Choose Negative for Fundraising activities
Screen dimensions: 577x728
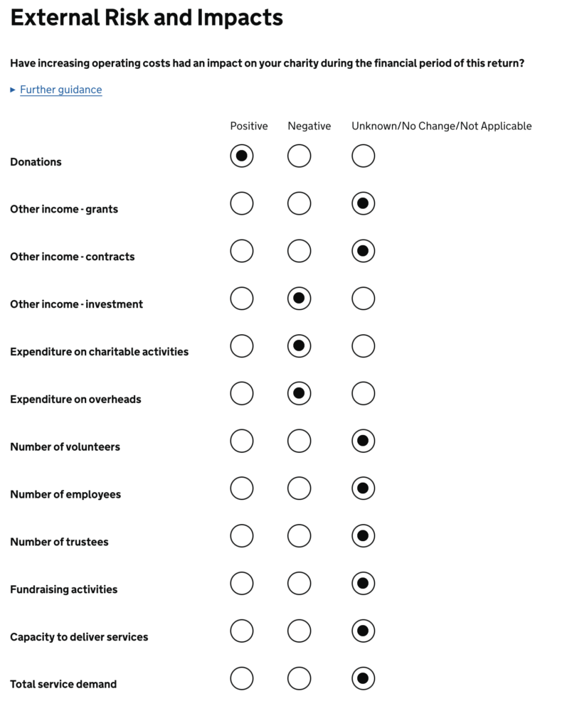[299, 584]
